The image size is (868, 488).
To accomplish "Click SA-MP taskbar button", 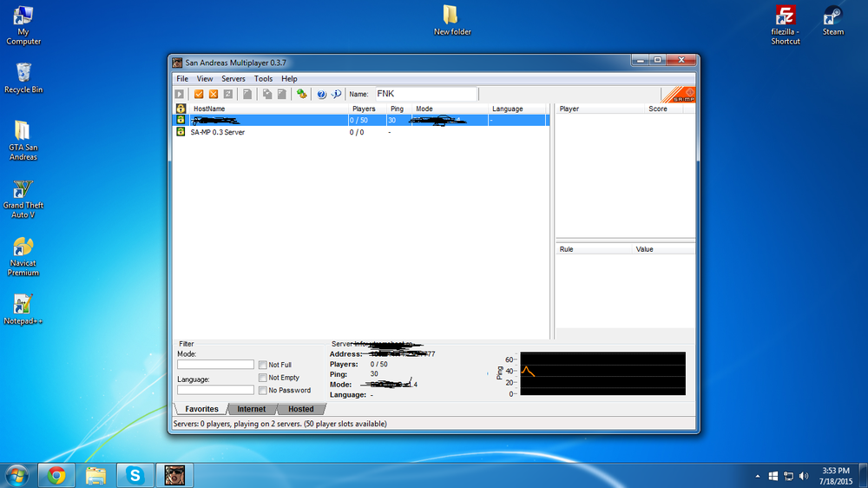I will pyautogui.click(x=174, y=475).
